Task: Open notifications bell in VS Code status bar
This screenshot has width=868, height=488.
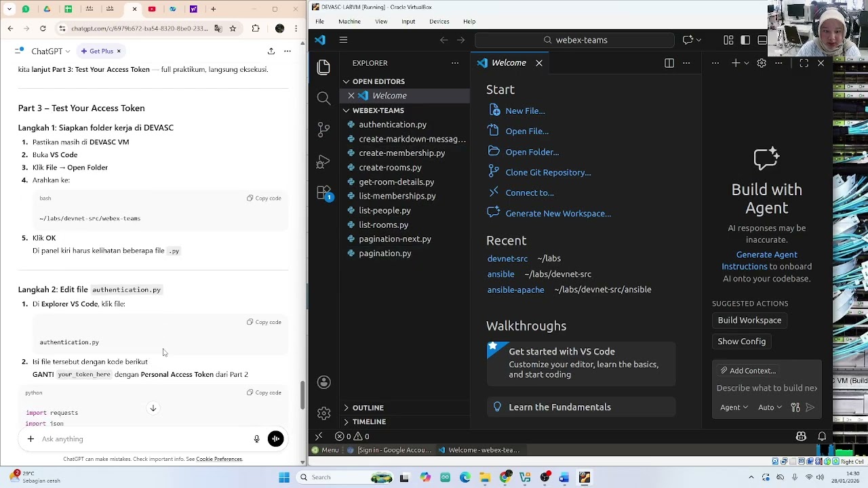Action: click(x=822, y=436)
